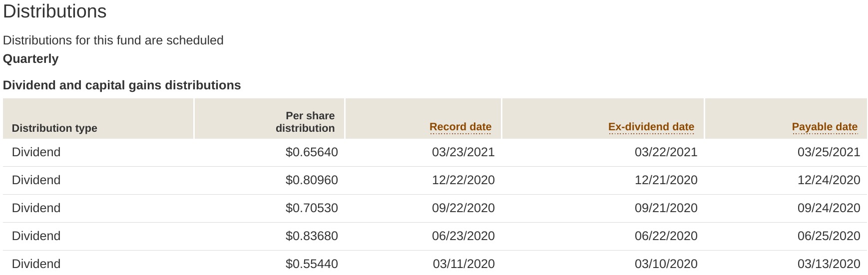This screenshot has height=275, width=868.
Task: Click the Distribution type column header
Action: (x=54, y=128)
